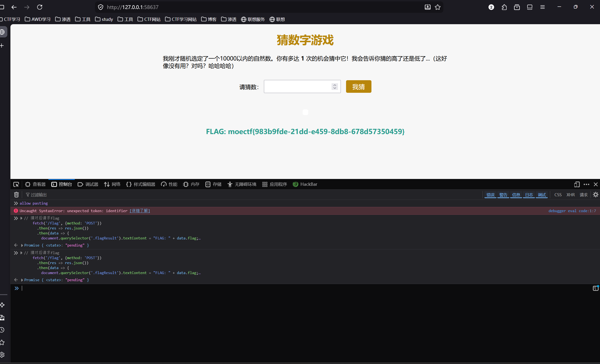
Task: Toggle the multi-line editor mode icon
Action: click(x=595, y=288)
